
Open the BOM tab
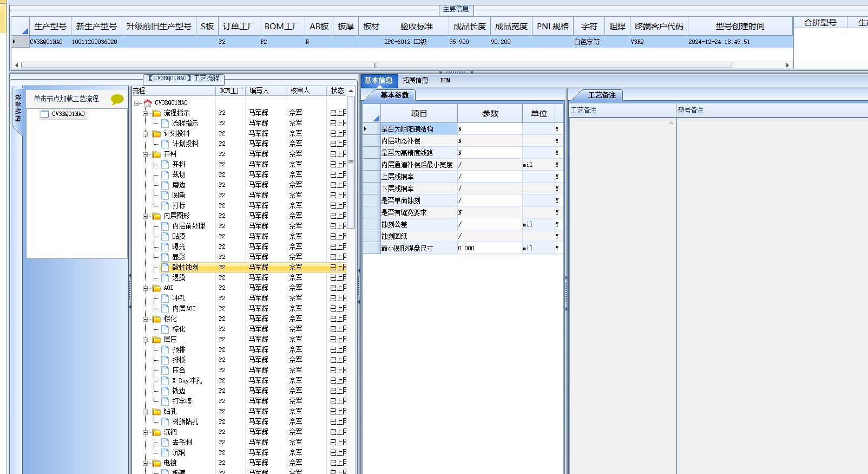[x=445, y=80]
